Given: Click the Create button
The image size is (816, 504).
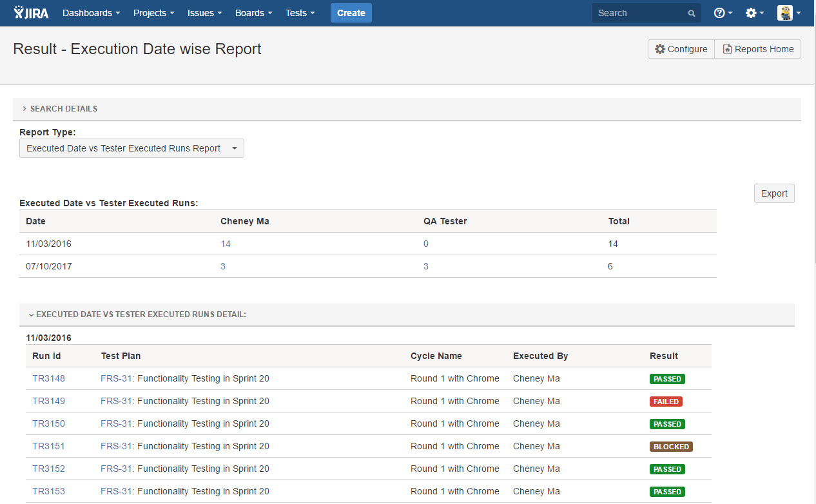Looking at the screenshot, I should click(351, 13).
